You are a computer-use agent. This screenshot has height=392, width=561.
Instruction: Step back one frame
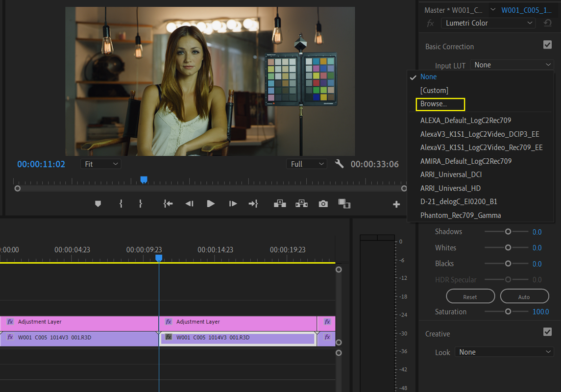point(189,204)
